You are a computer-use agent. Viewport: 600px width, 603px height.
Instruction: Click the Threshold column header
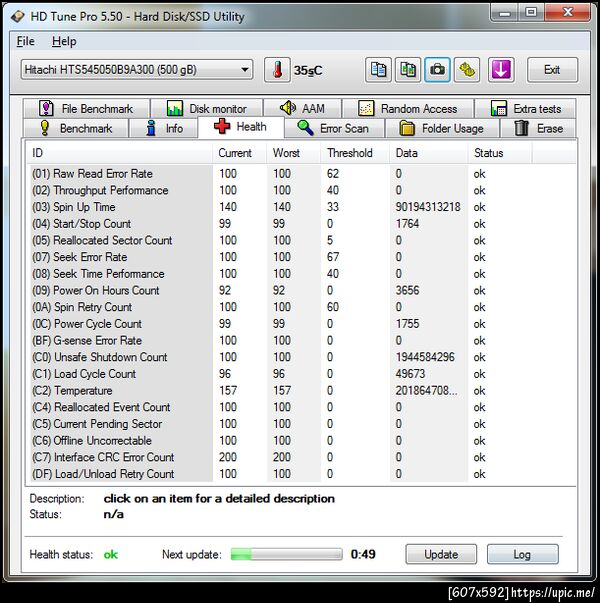click(x=355, y=153)
